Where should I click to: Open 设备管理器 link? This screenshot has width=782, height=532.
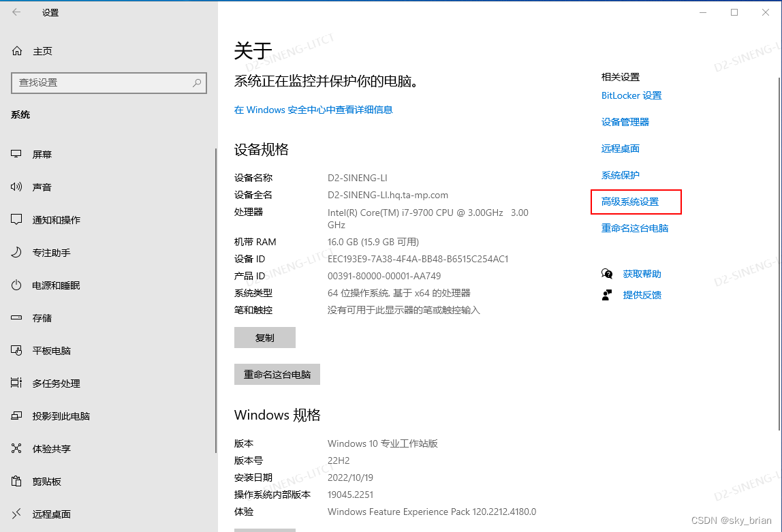tap(625, 122)
